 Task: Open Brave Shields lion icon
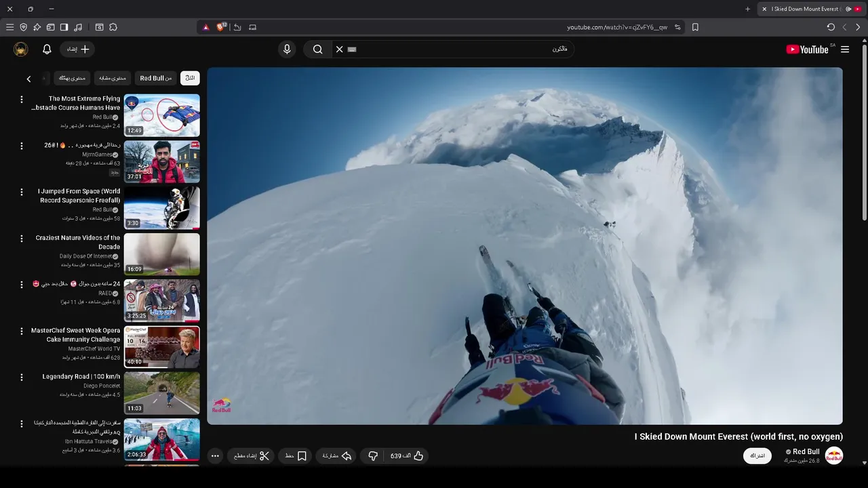pos(220,27)
